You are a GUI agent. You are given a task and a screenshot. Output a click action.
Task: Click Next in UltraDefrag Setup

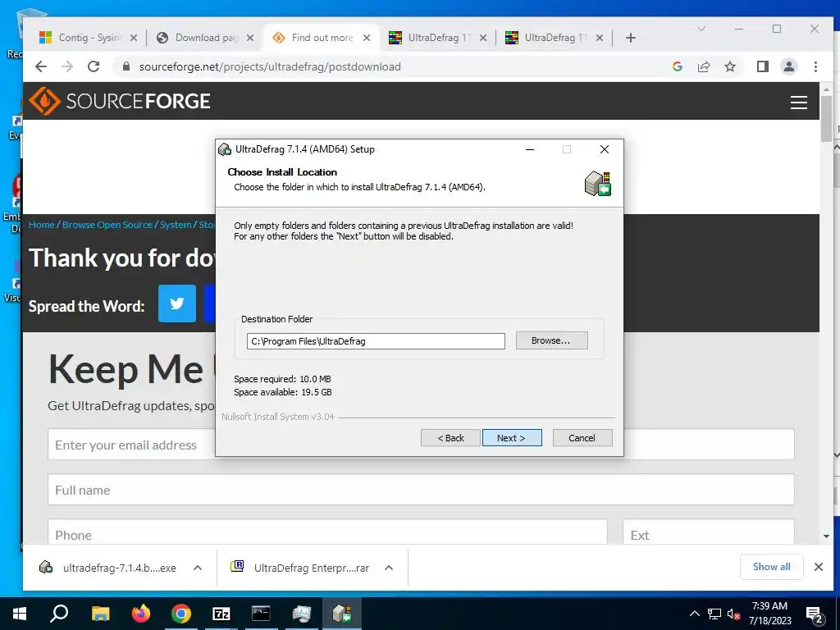(512, 438)
